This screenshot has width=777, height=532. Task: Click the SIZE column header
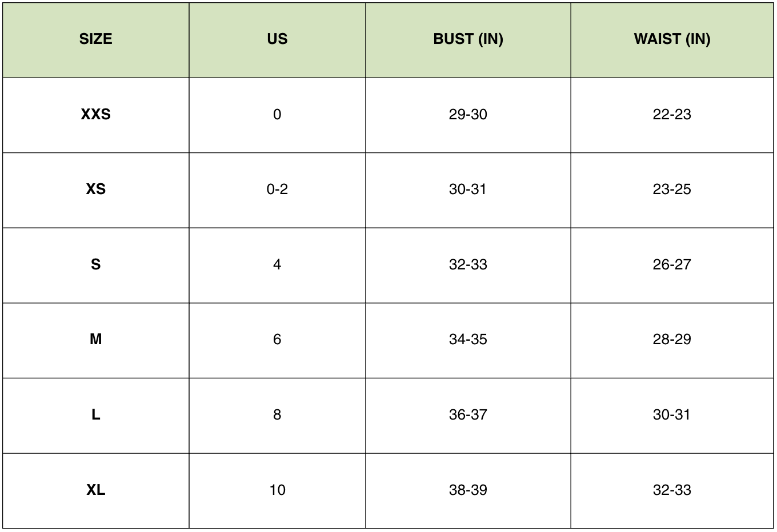tap(95, 39)
